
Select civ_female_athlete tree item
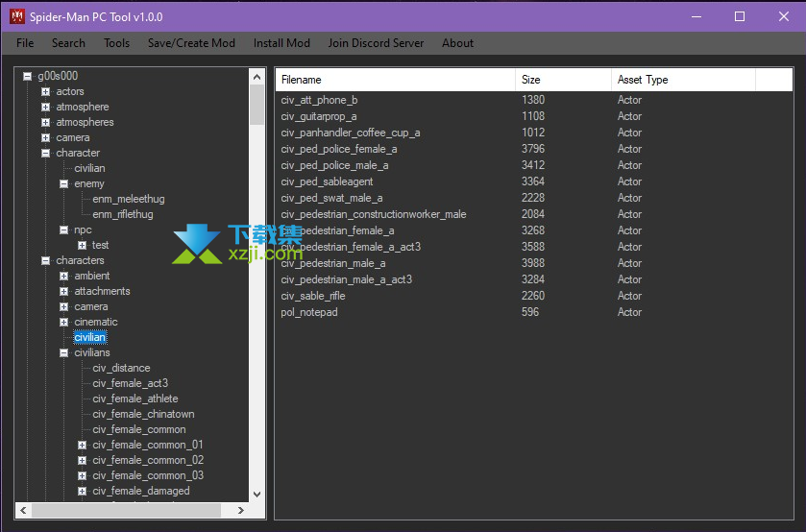(135, 399)
